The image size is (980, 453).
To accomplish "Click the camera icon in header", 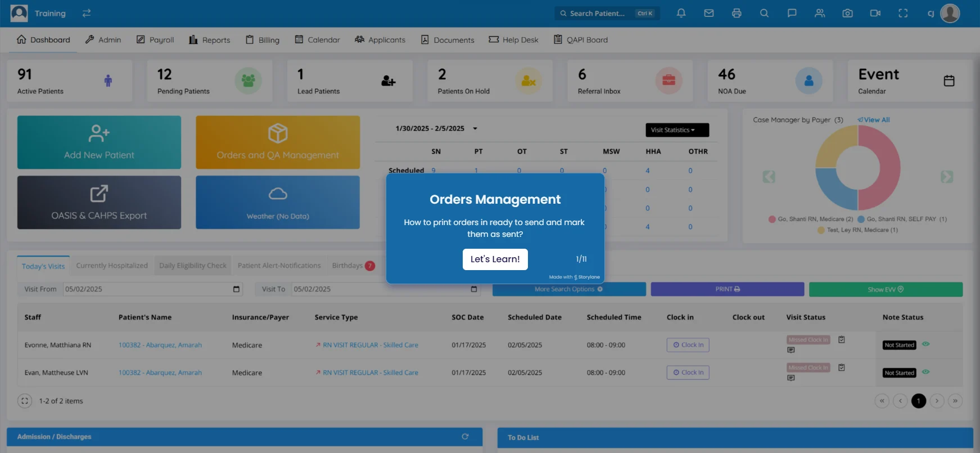I will click(x=847, y=13).
